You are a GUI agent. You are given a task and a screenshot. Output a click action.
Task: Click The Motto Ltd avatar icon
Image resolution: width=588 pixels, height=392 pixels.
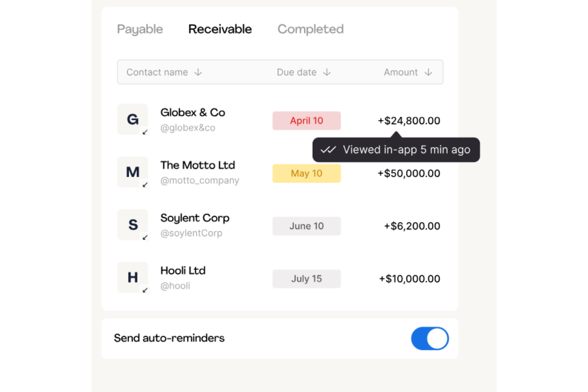(x=133, y=172)
